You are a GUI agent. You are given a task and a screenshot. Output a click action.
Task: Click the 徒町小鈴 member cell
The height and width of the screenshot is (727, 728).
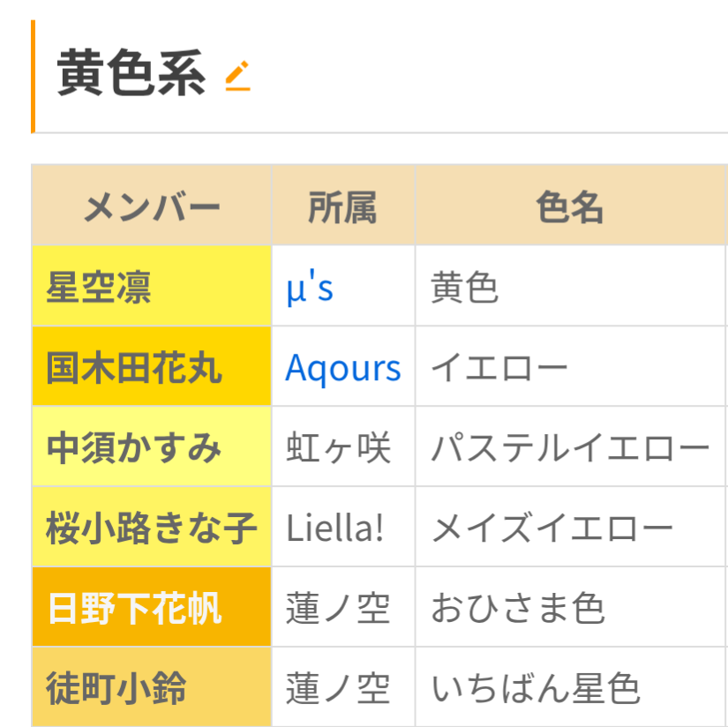coord(152,687)
